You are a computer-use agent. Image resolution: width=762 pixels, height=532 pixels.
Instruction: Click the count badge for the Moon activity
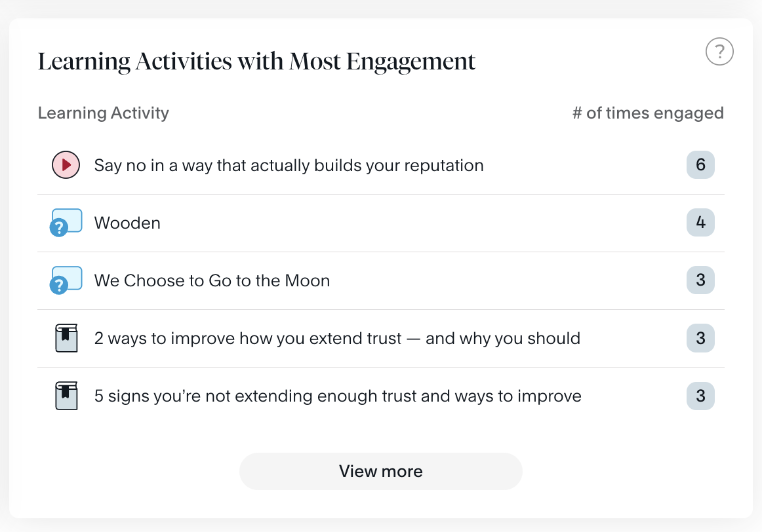coord(700,280)
